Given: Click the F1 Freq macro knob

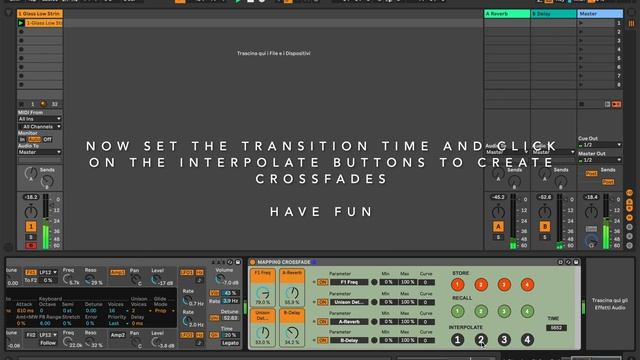Looking at the screenshot, I should tap(262, 293).
